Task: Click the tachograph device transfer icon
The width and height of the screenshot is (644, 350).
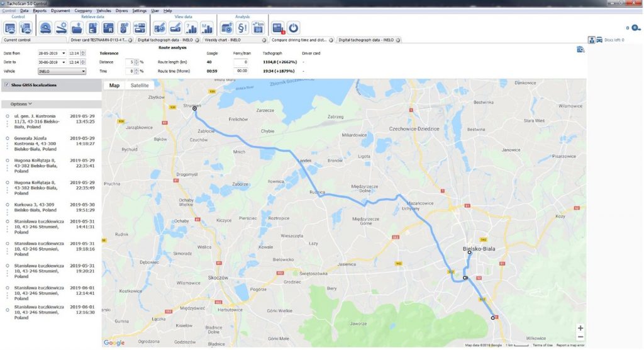Action: pyautogui.click(x=140, y=28)
